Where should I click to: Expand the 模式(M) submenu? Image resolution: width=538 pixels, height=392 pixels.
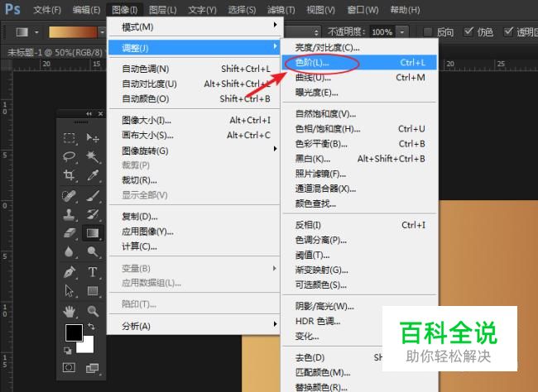(x=195, y=26)
